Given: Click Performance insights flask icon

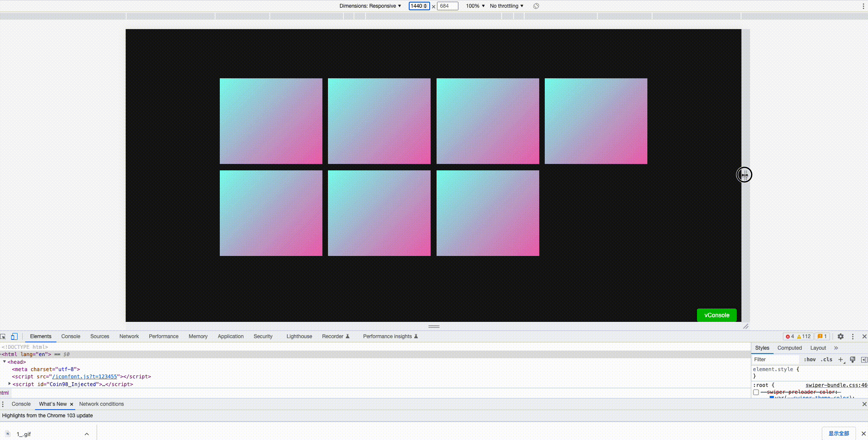Looking at the screenshot, I should click(416, 336).
